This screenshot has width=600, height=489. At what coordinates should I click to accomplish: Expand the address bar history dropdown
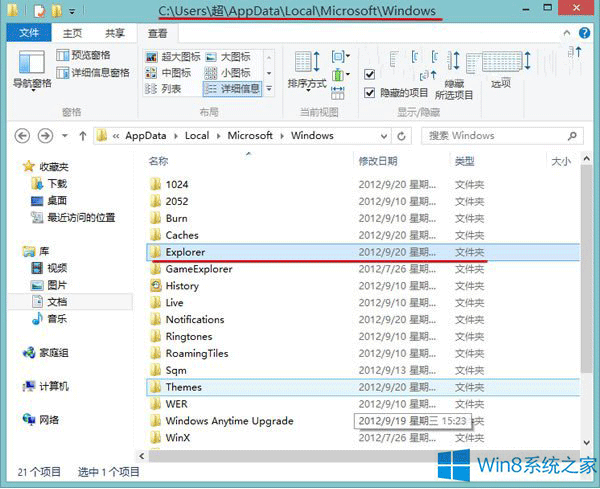pyautogui.click(x=384, y=136)
